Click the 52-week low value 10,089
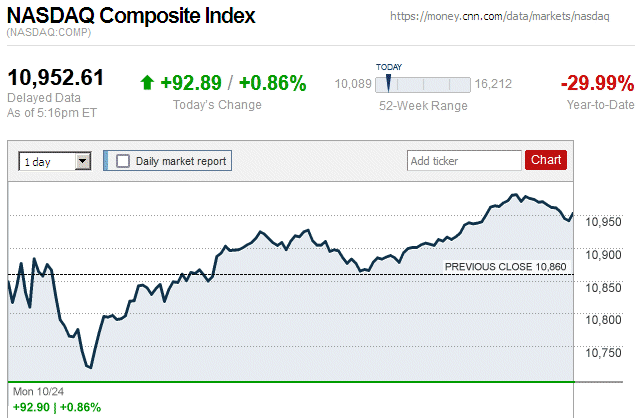 [353, 84]
